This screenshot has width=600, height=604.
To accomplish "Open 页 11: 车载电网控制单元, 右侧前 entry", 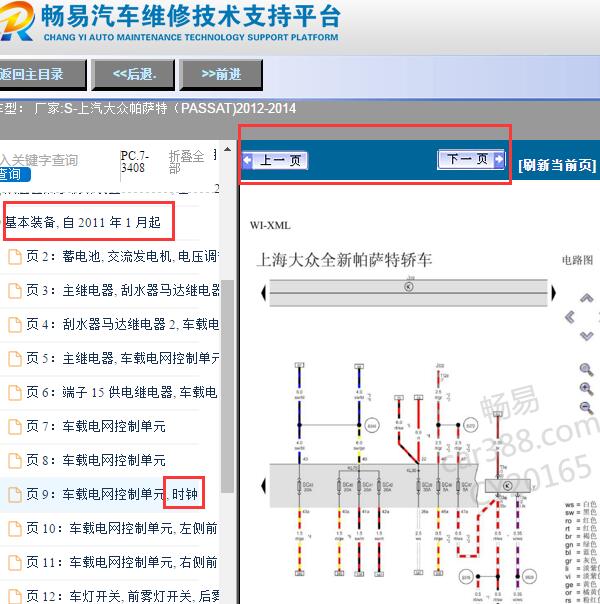I will point(122,562).
